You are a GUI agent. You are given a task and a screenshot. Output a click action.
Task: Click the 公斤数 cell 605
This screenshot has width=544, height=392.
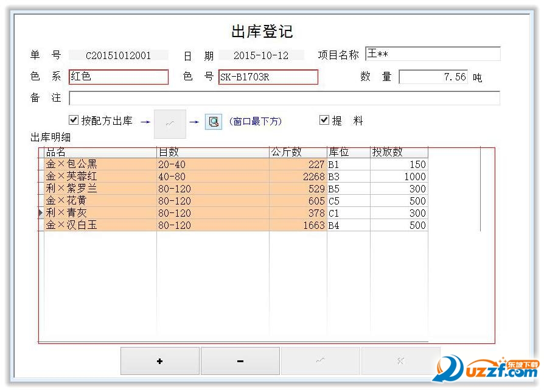click(x=298, y=200)
